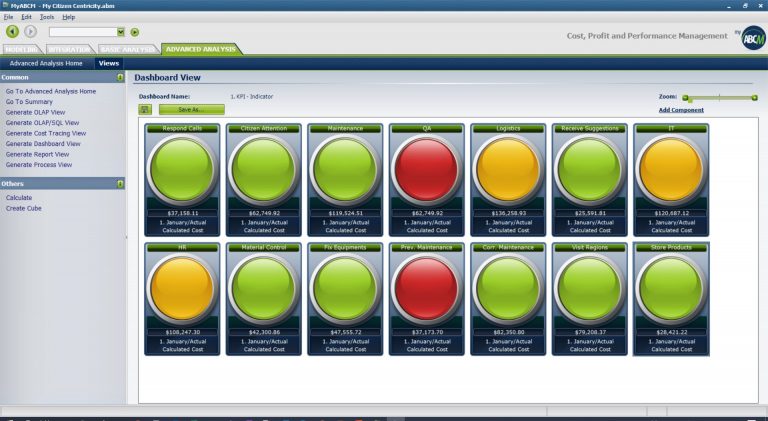Open the toolbar combo box dropdown
Viewport: 768px width, 421px height.
[122, 32]
